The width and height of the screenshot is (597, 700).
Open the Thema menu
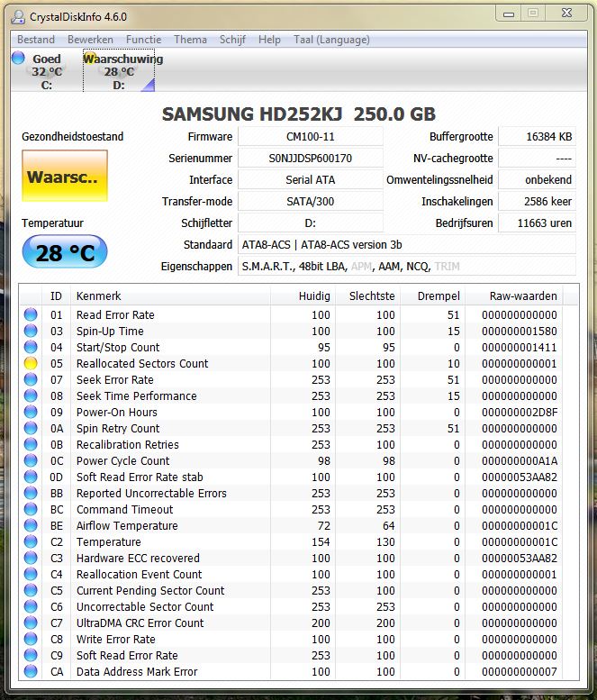pos(190,40)
